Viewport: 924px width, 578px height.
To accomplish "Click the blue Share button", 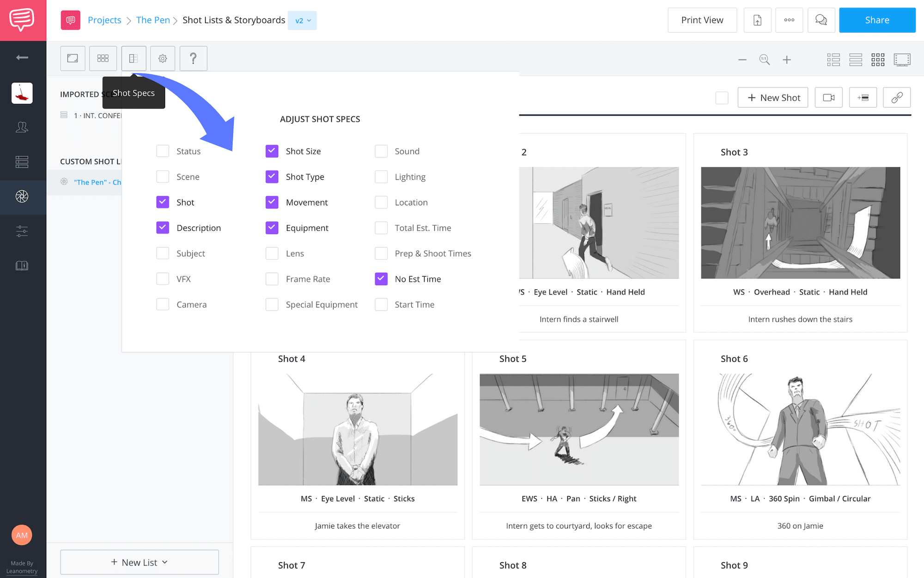I will point(877,20).
